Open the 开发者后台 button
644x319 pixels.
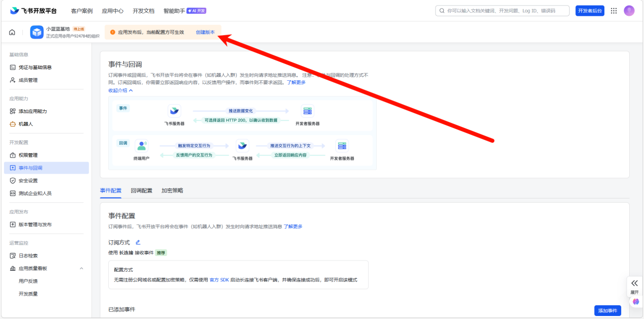(x=590, y=11)
